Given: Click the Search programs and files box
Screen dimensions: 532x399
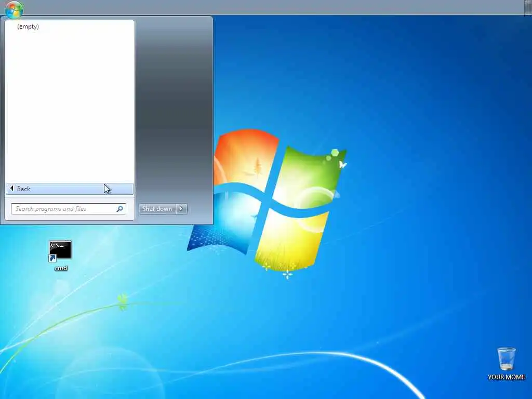Looking at the screenshot, I should tap(69, 209).
